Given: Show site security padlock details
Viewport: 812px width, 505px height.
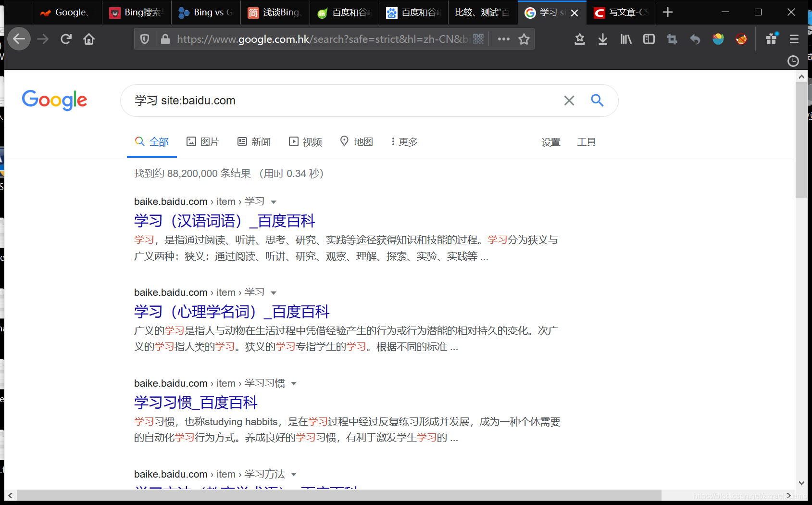Looking at the screenshot, I should click(x=165, y=39).
